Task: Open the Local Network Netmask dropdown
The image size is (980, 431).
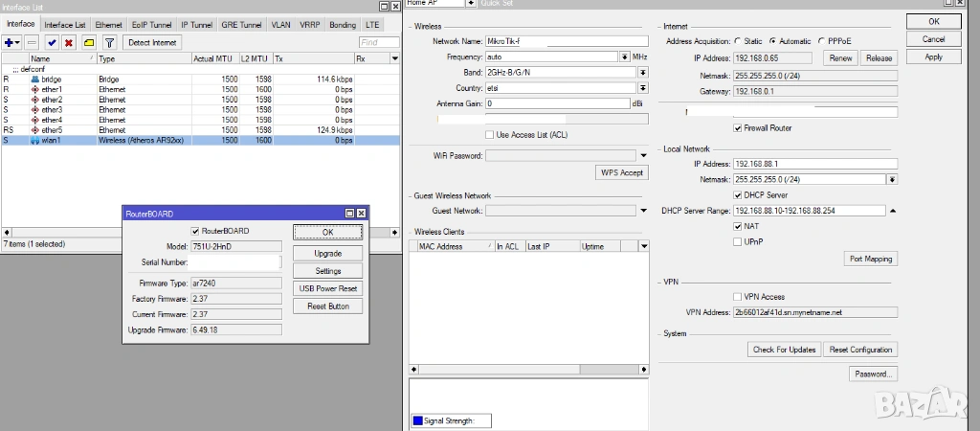Action: coord(892,179)
